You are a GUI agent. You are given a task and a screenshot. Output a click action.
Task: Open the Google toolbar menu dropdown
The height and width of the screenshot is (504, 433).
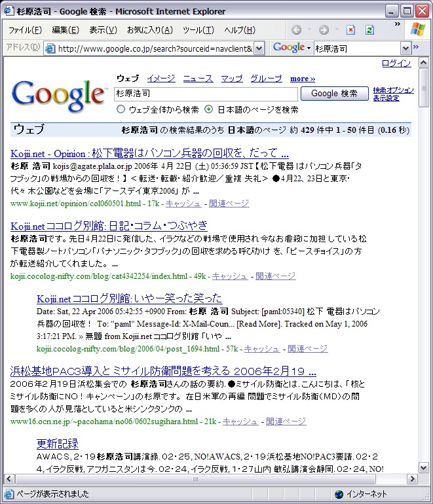(x=309, y=48)
